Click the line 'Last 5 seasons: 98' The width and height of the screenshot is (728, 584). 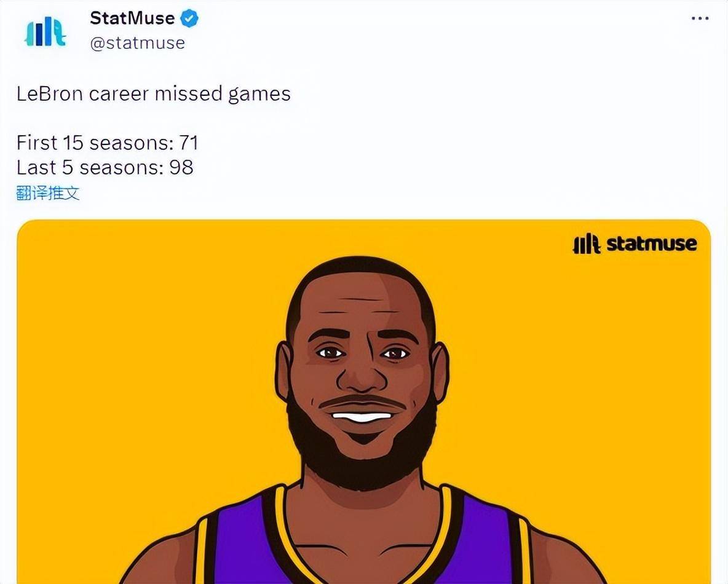tap(105, 168)
